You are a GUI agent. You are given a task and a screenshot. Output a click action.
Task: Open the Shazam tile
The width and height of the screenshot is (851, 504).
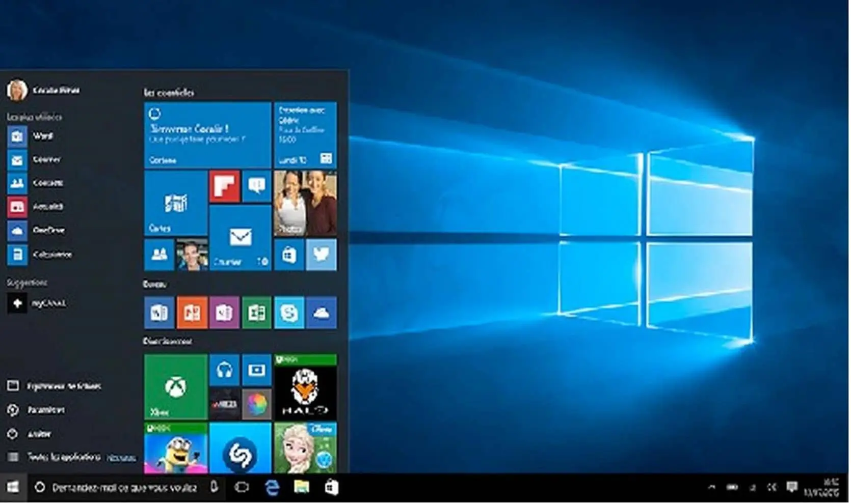(x=240, y=448)
